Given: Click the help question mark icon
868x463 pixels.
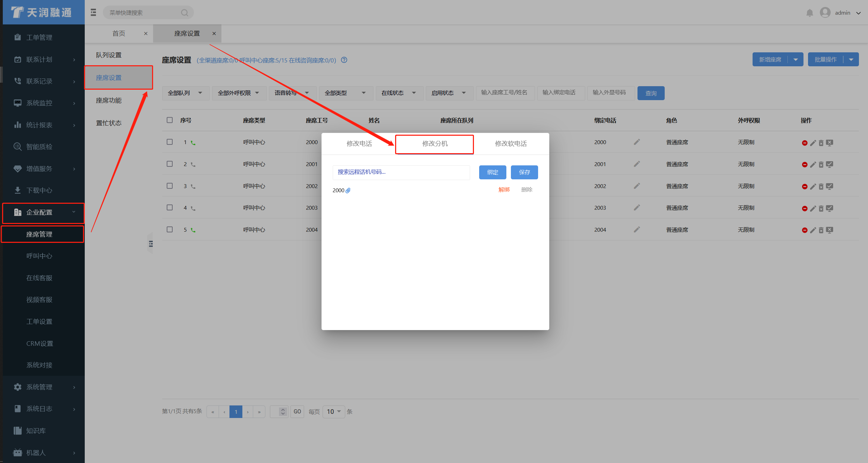Looking at the screenshot, I should [x=344, y=60].
